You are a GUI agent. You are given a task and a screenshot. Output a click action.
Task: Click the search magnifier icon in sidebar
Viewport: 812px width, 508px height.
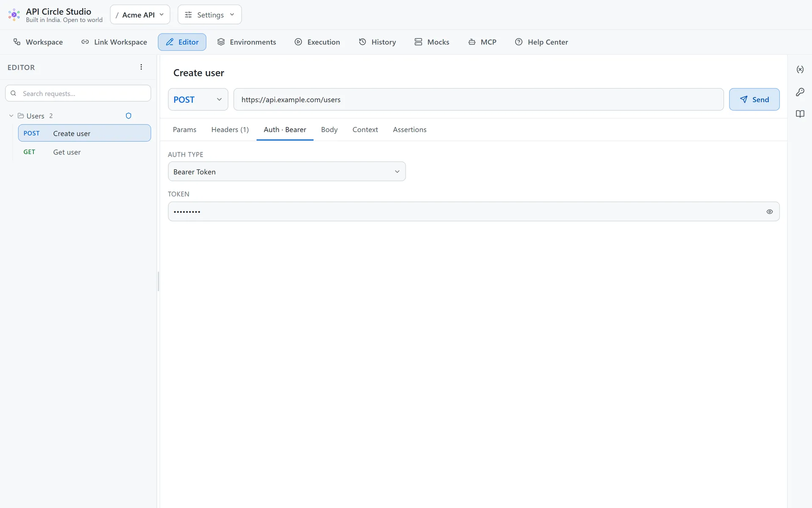click(14, 93)
